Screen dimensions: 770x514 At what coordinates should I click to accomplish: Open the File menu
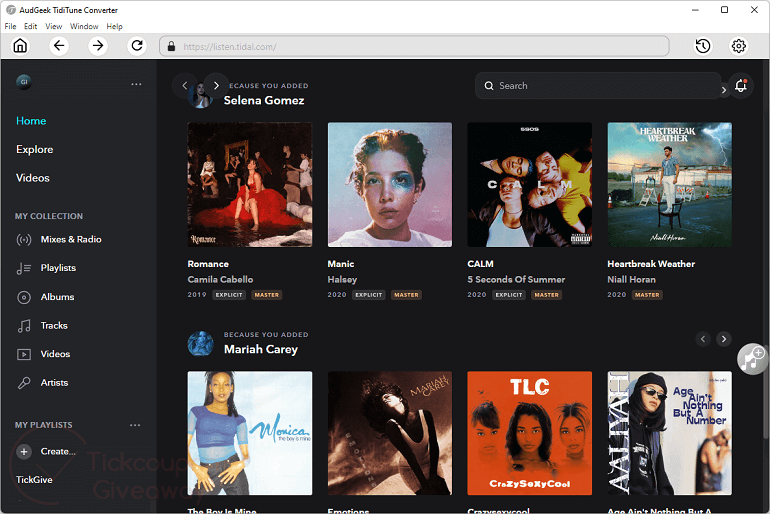(x=10, y=27)
